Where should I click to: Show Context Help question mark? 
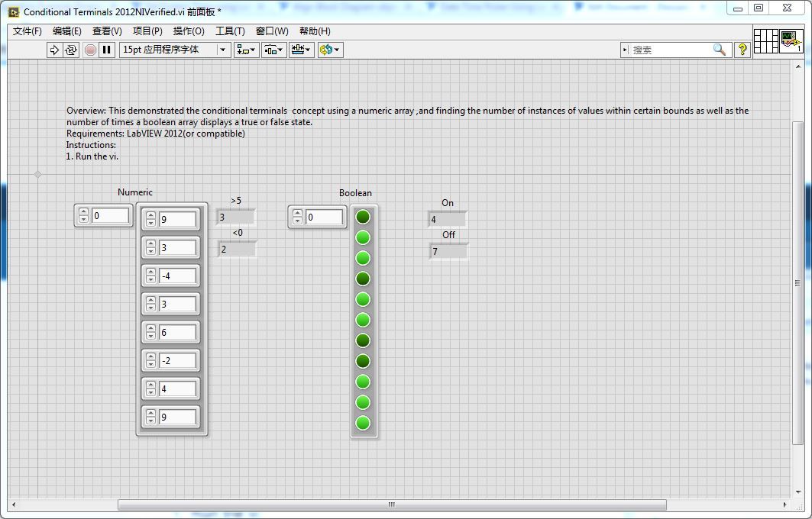point(742,50)
